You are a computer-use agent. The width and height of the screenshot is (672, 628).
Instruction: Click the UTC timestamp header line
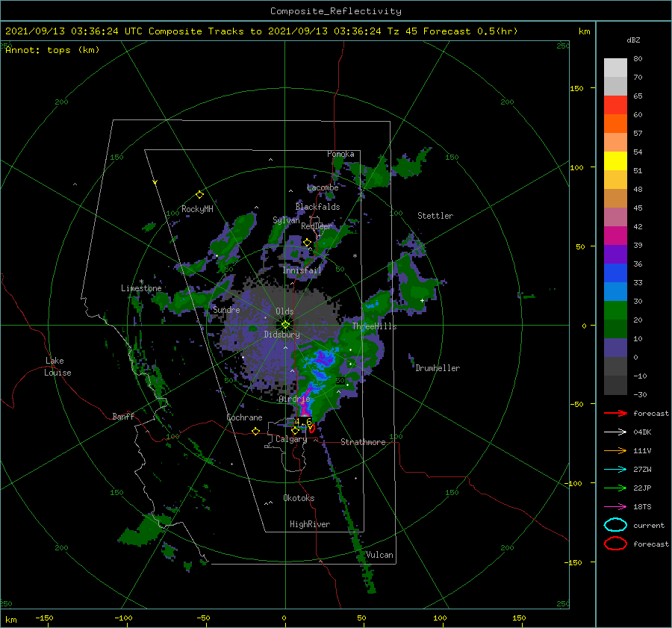tap(261, 31)
